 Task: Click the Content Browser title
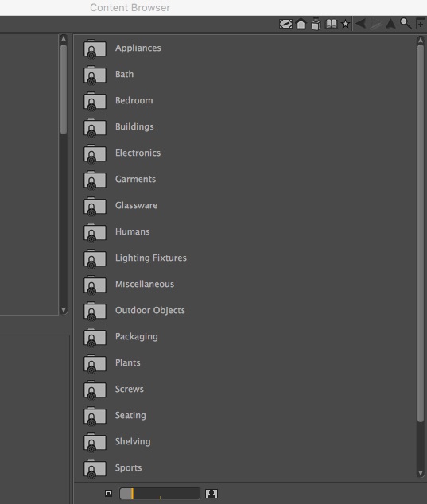[x=130, y=7]
